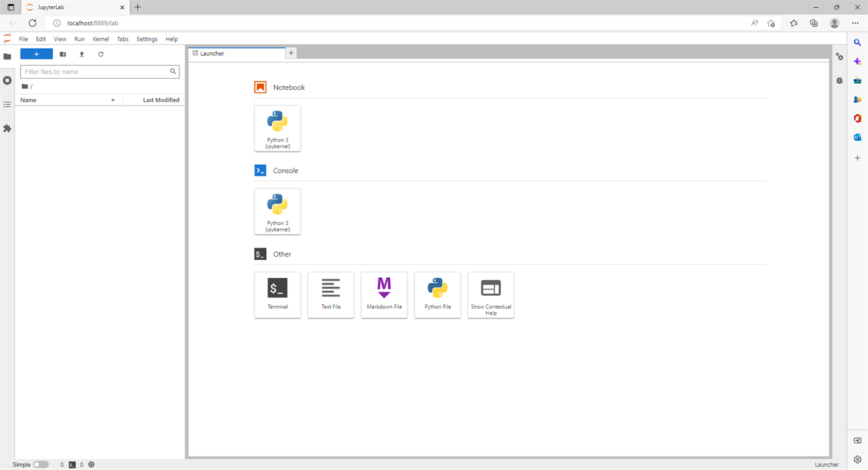This screenshot has width=868, height=470.
Task: Click Read aloud icon in address bar
Action: [x=754, y=23]
